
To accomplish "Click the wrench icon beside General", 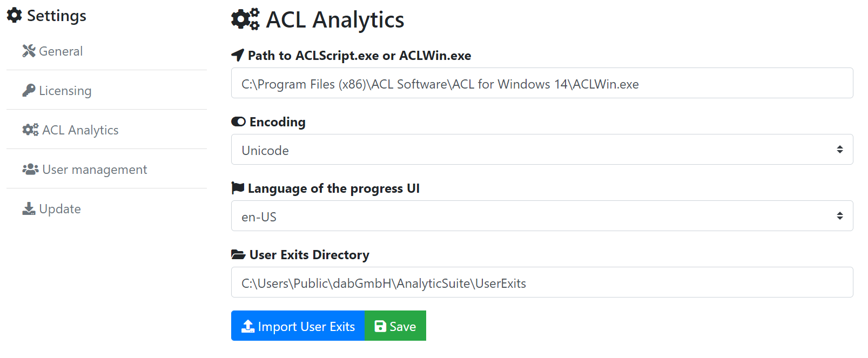I will point(29,50).
